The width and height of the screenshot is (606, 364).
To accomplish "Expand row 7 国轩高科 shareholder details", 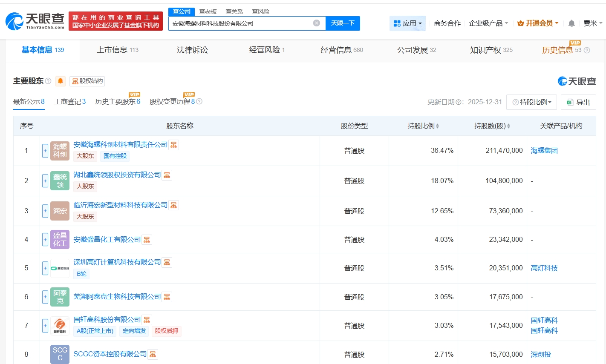I will (45, 326).
